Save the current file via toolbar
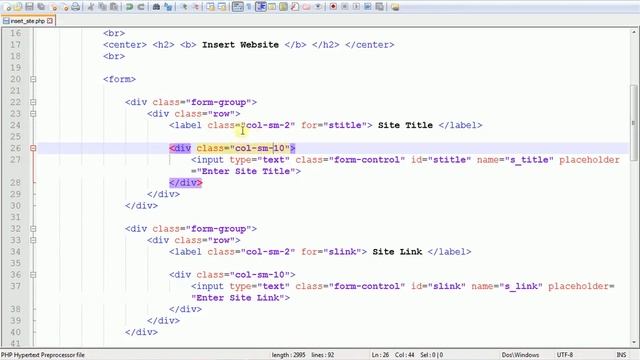The height and width of the screenshot is (360, 640). (29, 7)
